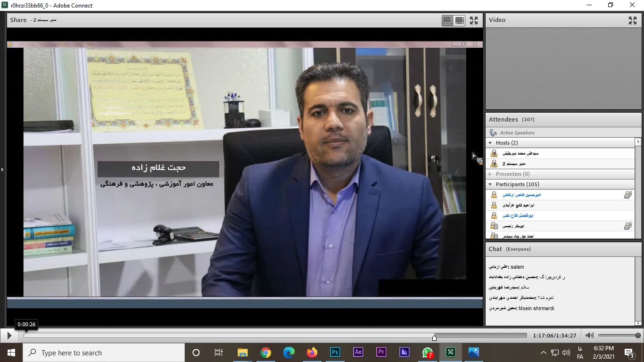Click the Chat (Everyone) header
The width and height of the screenshot is (644, 362).
(509, 249)
